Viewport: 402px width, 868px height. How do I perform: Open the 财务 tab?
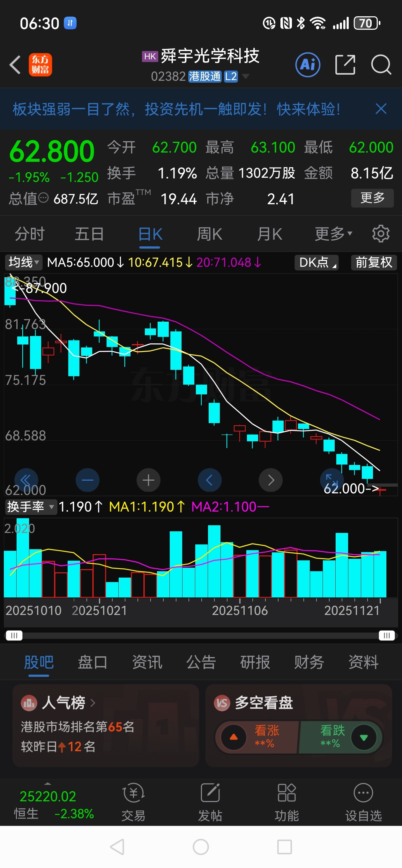309,662
